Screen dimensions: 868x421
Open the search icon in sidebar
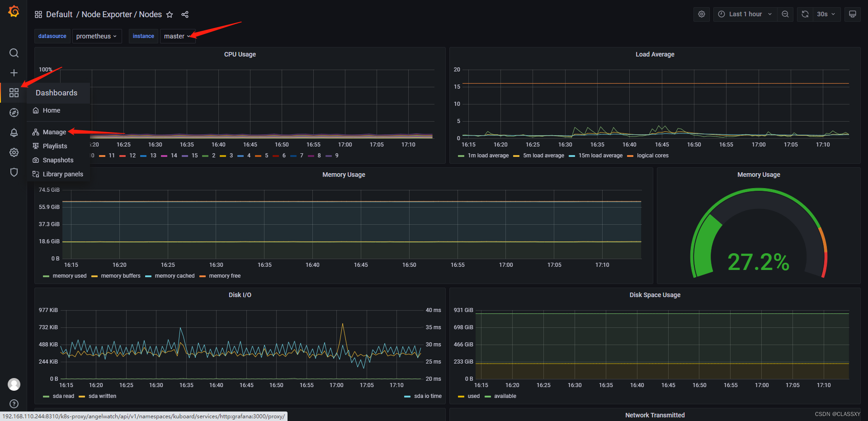pyautogui.click(x=14, y=53)
